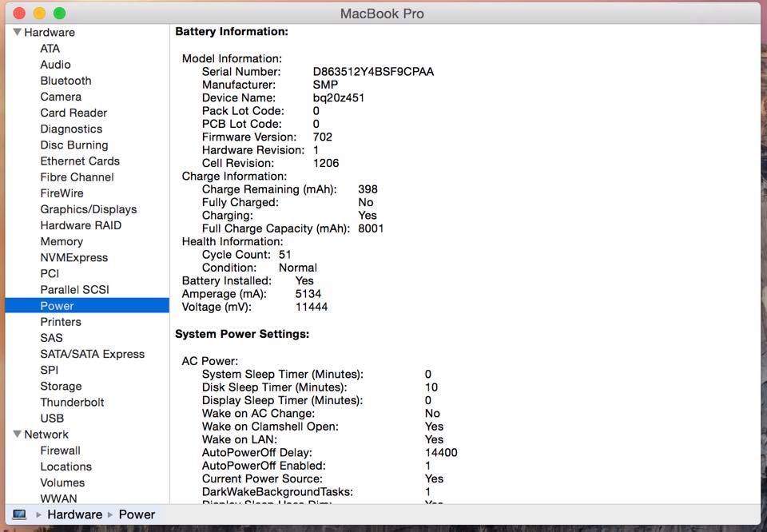This screenshot has height=532, width=767.
Task: Select the Audio hardware entry
Action: (x=55, y=65)
